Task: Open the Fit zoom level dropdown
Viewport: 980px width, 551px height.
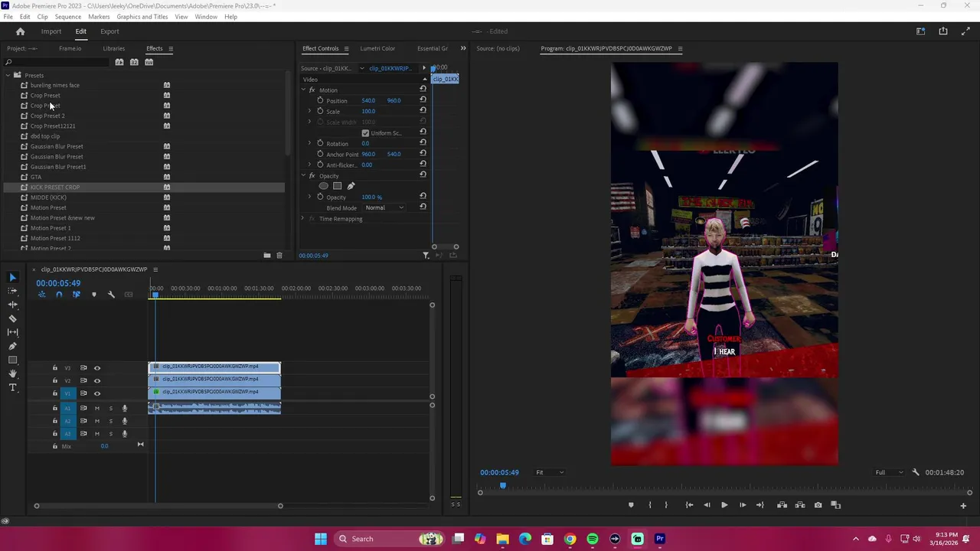Action: 550,472
